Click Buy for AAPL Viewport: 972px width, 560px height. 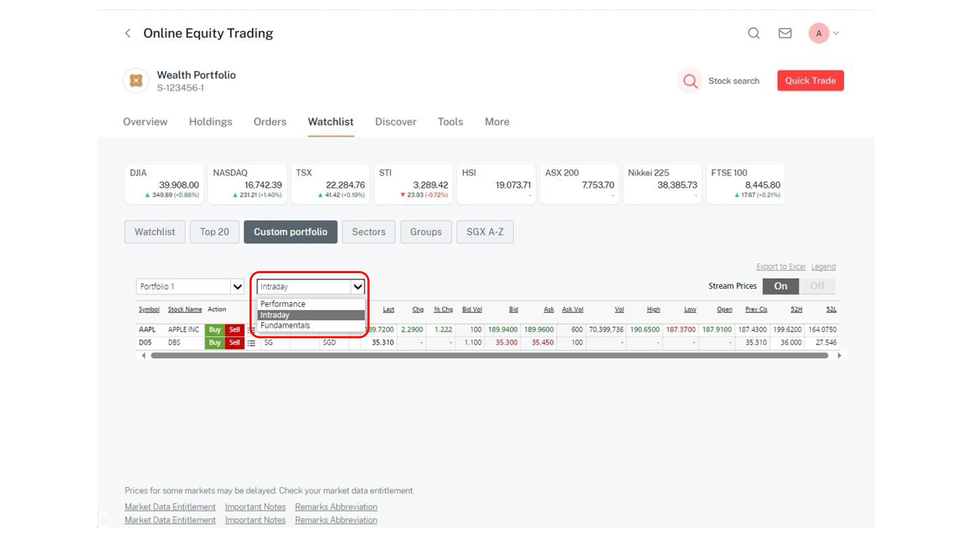[x=214, y=330]
